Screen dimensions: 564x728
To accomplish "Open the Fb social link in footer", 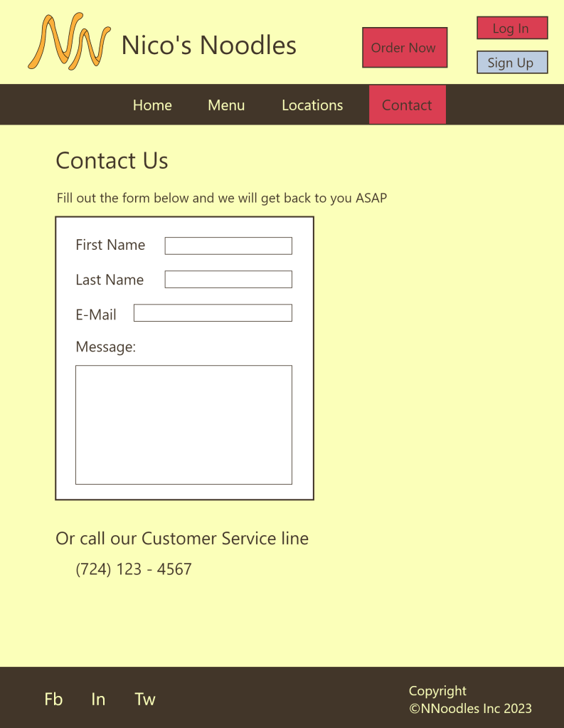I will 53,700.
